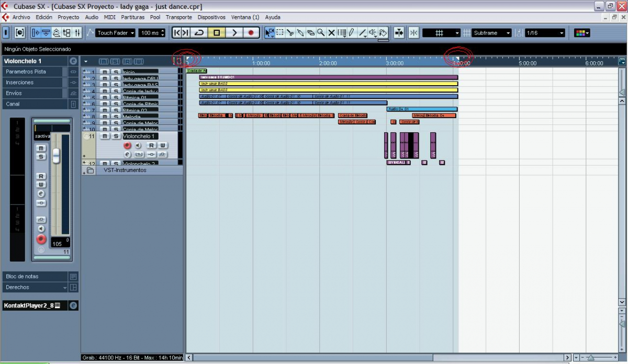628x364 pixels.
Task: Open the Transporte menu
Action: pos(179,17)
